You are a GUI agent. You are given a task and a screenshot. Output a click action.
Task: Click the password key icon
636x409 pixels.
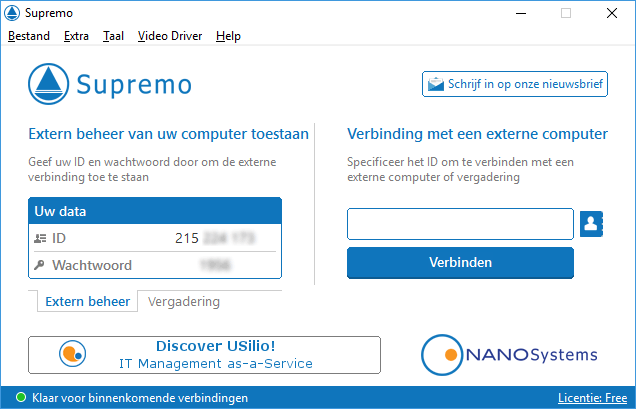pyautogui.click(x=41, y=265)
